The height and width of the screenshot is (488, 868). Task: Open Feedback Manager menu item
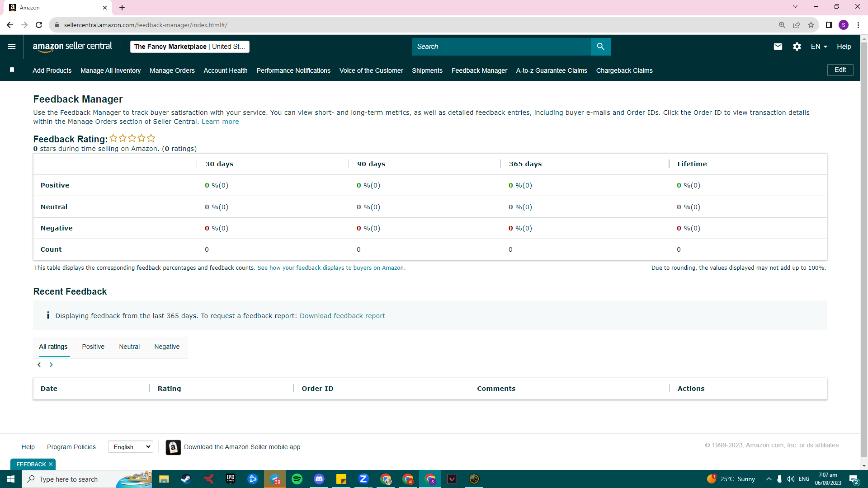click(479, 70)
